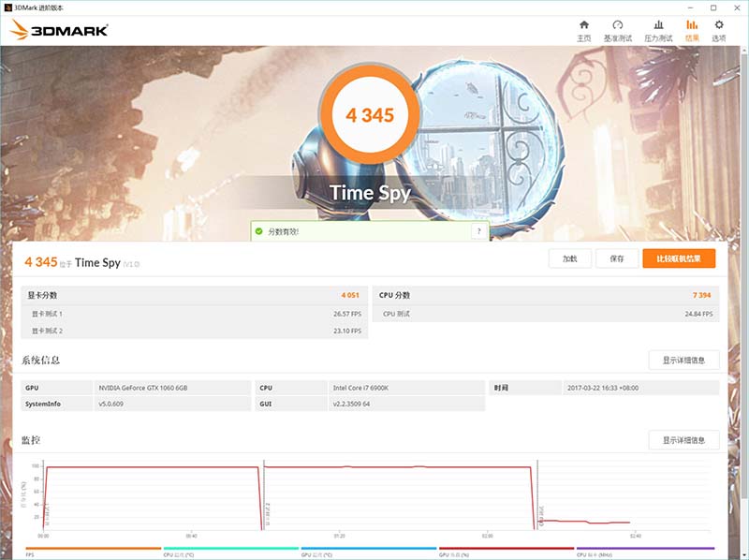Click the 显卡分数 graphics score header

pos(42,295)
